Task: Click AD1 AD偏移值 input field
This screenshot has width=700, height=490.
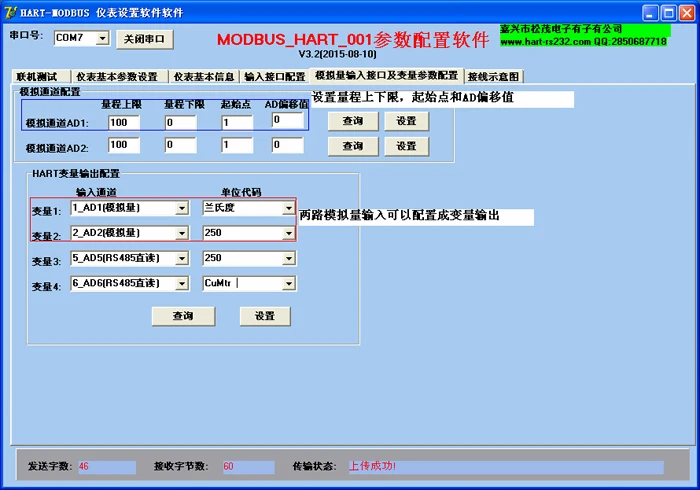Action: (288, 120)
